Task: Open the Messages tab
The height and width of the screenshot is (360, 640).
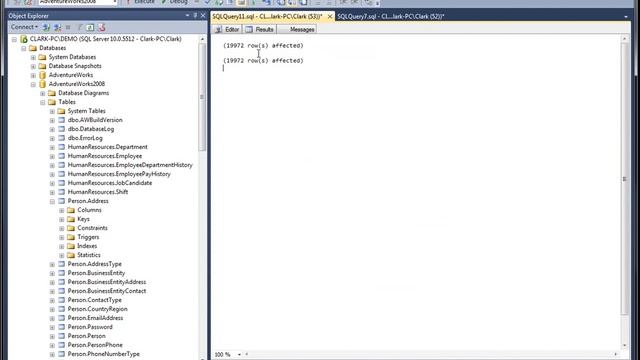Action: (x=297, y=29)
